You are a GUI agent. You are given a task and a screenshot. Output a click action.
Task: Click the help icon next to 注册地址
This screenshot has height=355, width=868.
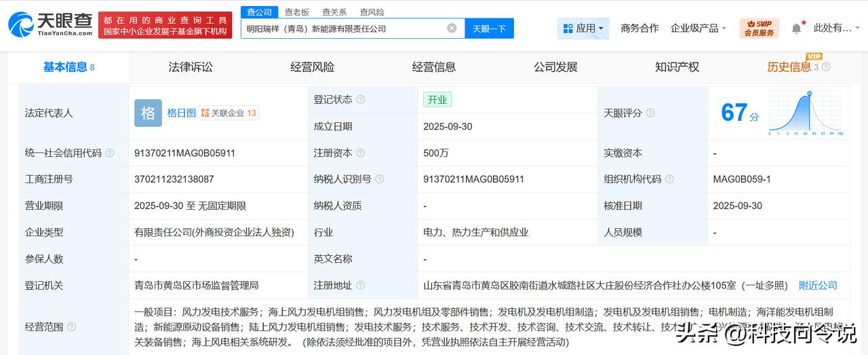point(361,286)
